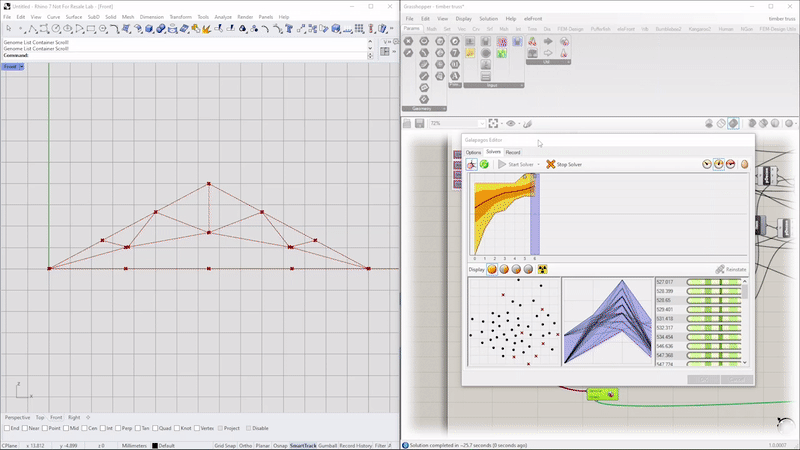Switch to the Options tab in Galapagos Editor

click(473, 152)
